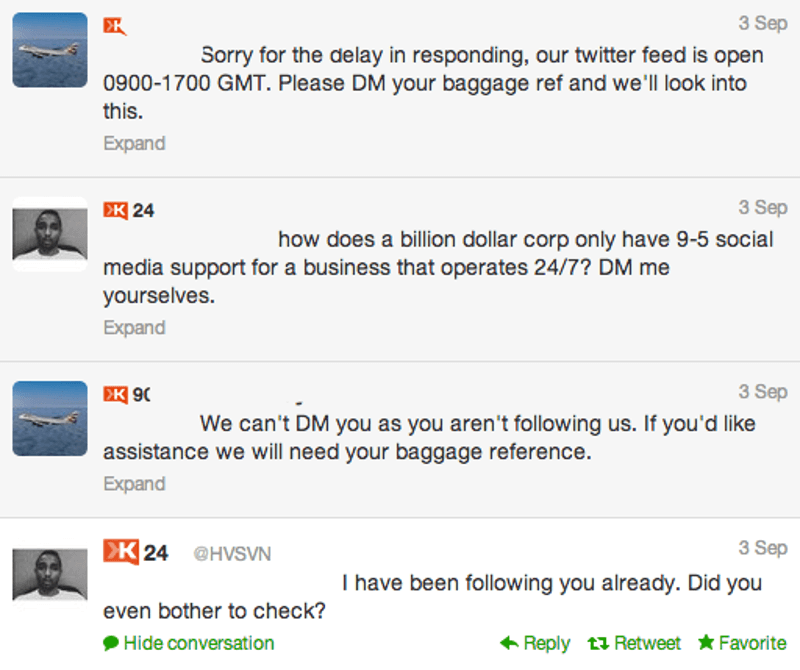Open the 3 Sep timestamp on the @HVSVN tweet
Viewport: 800px width, 670px height.
(x=763, y=548)
